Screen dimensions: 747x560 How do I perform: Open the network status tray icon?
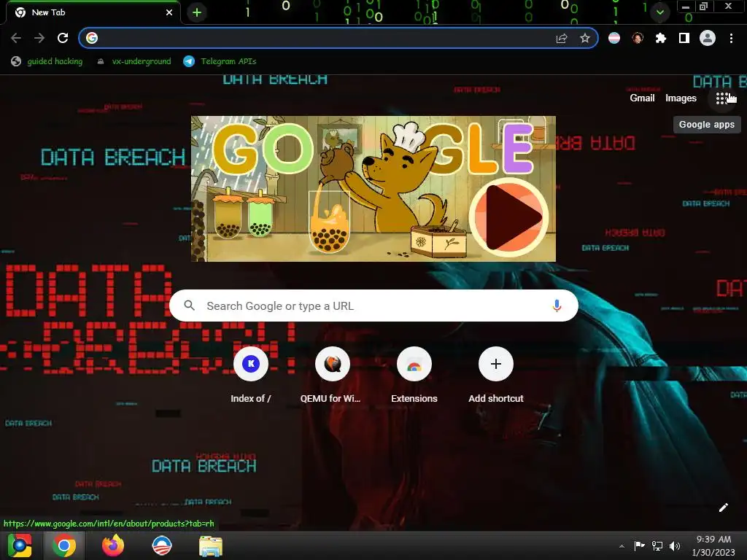[657, 545]
